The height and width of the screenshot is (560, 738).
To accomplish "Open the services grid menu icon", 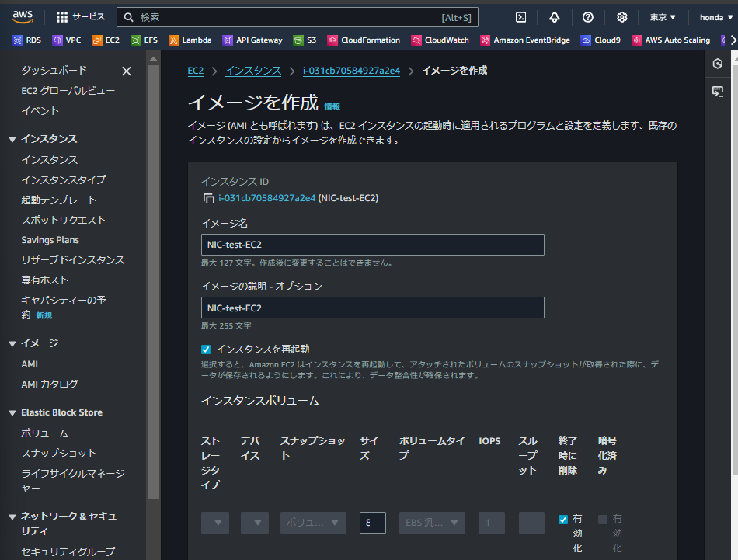I will coord(61,17).
